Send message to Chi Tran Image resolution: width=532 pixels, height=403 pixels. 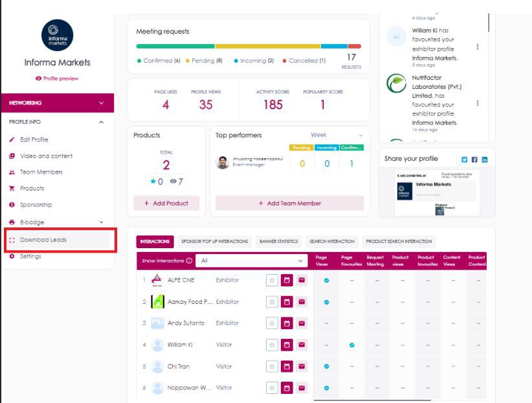(x=302, y=366)
